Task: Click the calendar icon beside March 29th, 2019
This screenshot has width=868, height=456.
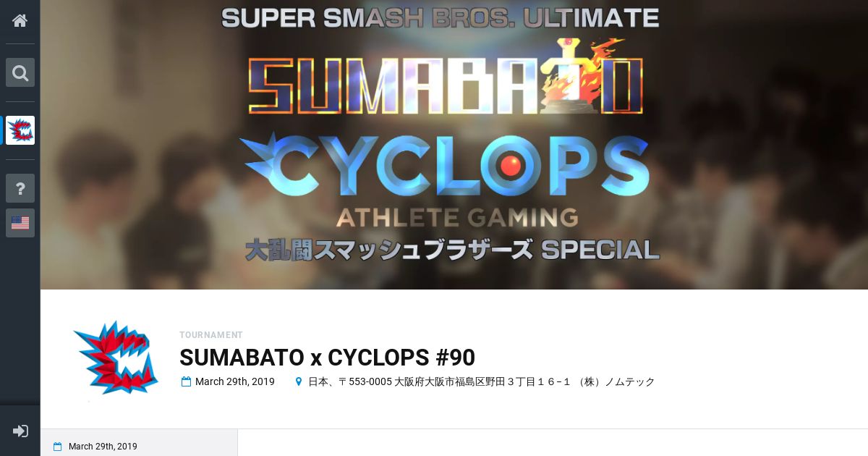Action: [186, 381]
